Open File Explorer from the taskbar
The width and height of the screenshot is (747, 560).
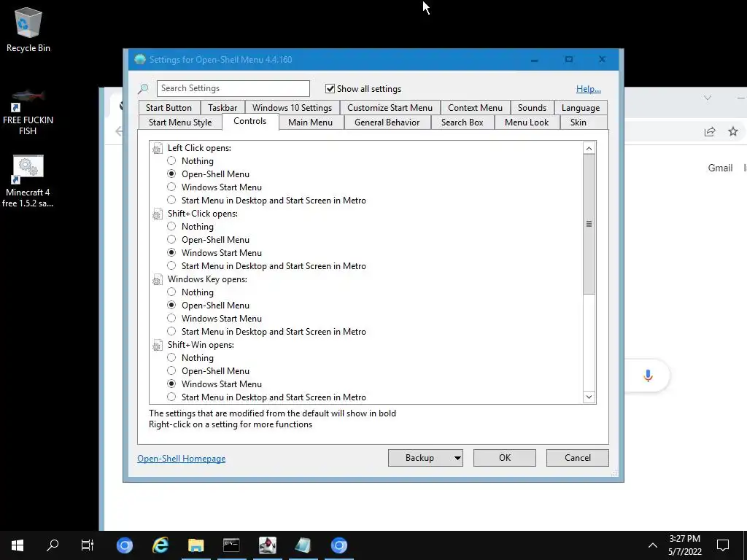pos(196,545)
